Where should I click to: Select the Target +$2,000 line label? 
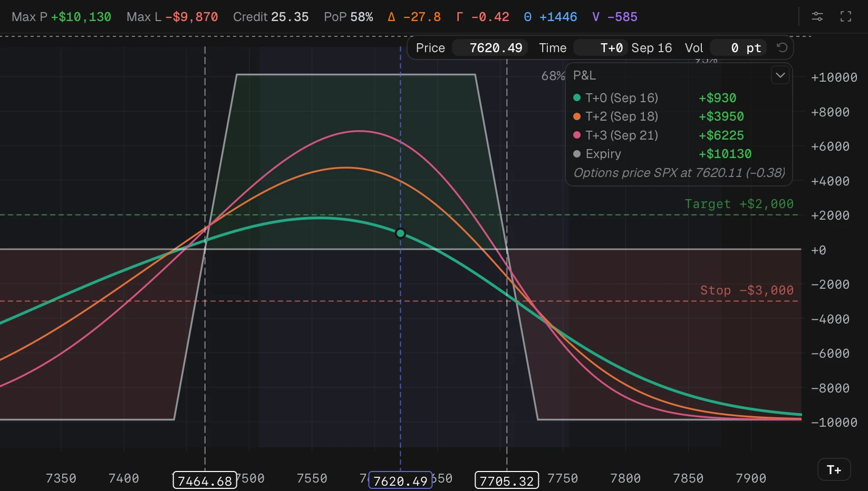coord(739,204)
